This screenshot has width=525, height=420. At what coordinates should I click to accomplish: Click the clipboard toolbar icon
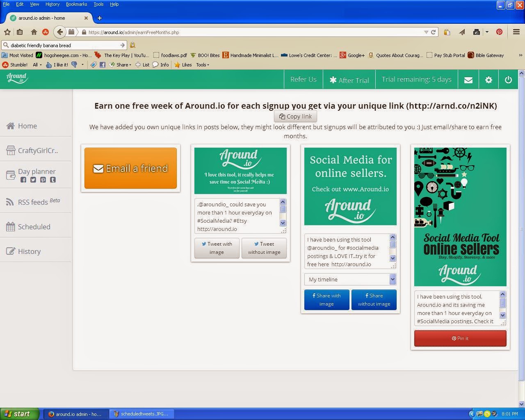(447, 32)
